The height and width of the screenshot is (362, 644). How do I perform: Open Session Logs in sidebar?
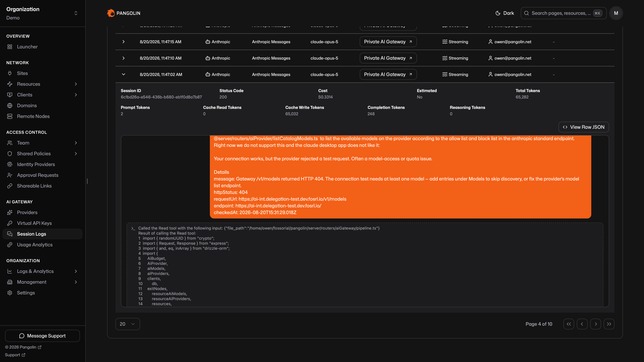(x=42, y=234)
